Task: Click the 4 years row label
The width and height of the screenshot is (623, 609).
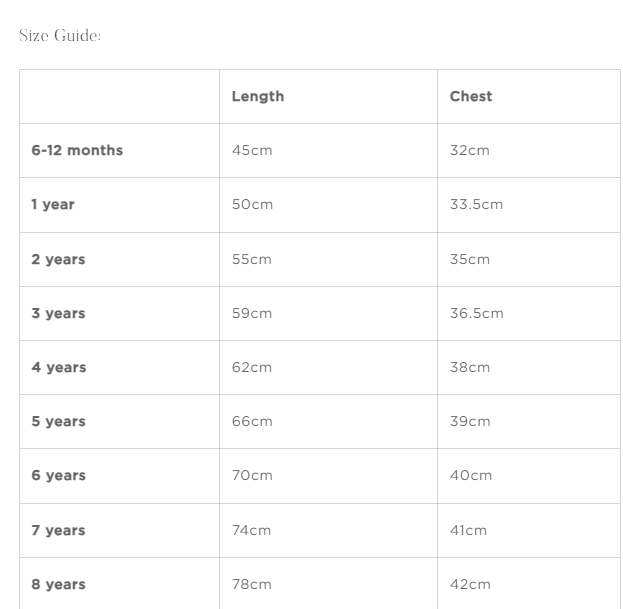Action: point(59,367)
